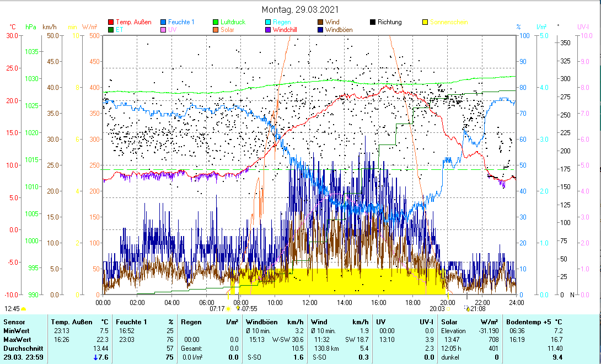Click the pink UV legend label

(173, 30)
